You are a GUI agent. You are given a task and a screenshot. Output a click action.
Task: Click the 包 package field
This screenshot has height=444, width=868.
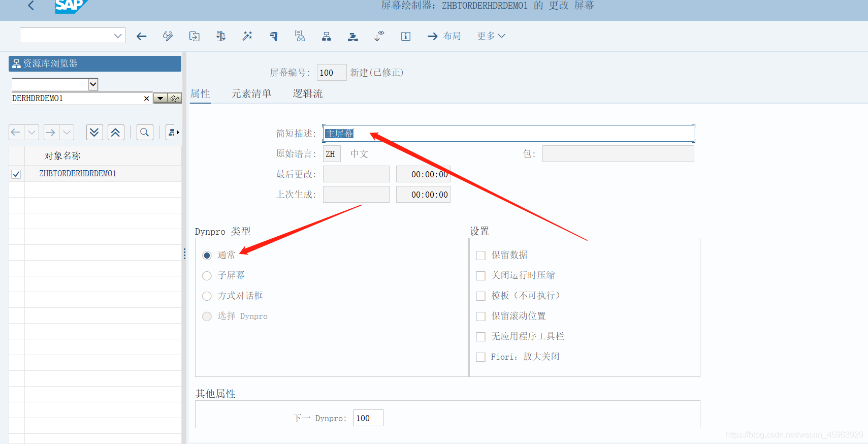pyautogui.click(x=618, y=154)
